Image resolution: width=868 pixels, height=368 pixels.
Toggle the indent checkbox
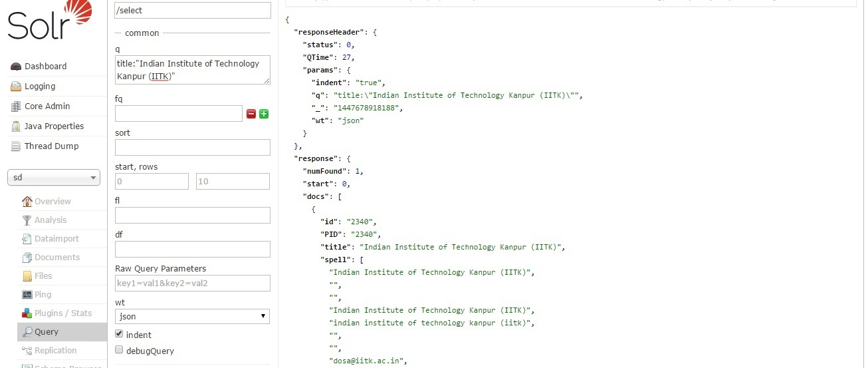point(119,334)
